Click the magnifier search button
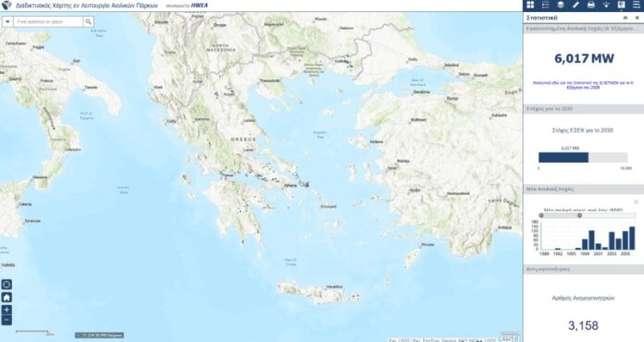Viewport: 644px width, 342px height. 88,22
